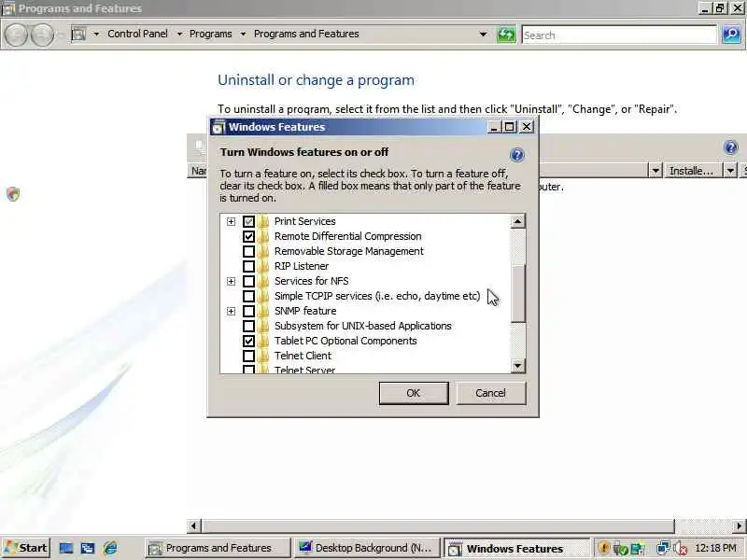Open address bar history dropdown
747x560 pixels.
(483, 35)
